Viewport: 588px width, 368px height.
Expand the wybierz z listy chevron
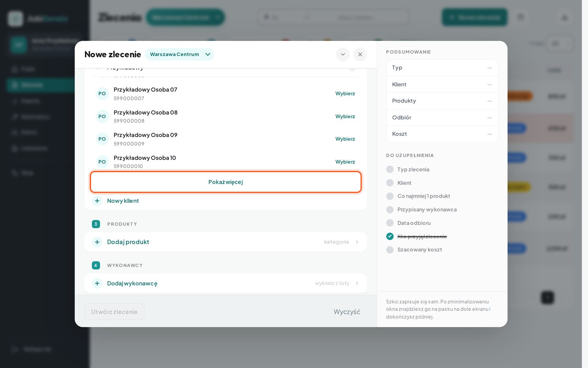point(357,283)
